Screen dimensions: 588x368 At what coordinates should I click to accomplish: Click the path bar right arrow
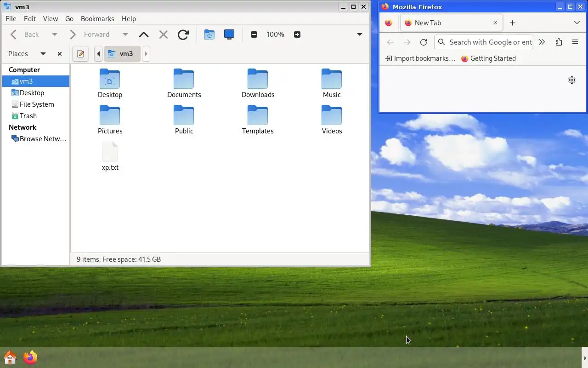coord(146,54)
